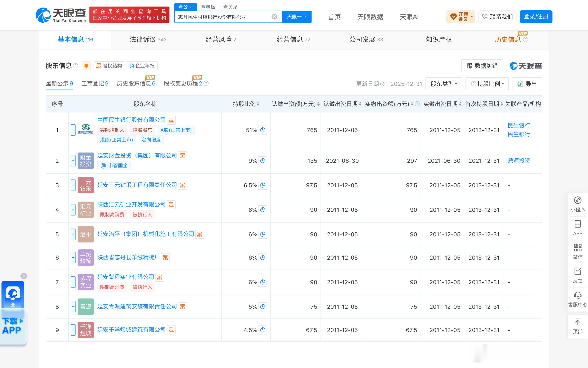Open equity structure icon beside 延安三元钻采工程有限责任公司
Image resolution: width=588 pixels, height=368 pixels.
pyautogui.click(x=183, y=185)
